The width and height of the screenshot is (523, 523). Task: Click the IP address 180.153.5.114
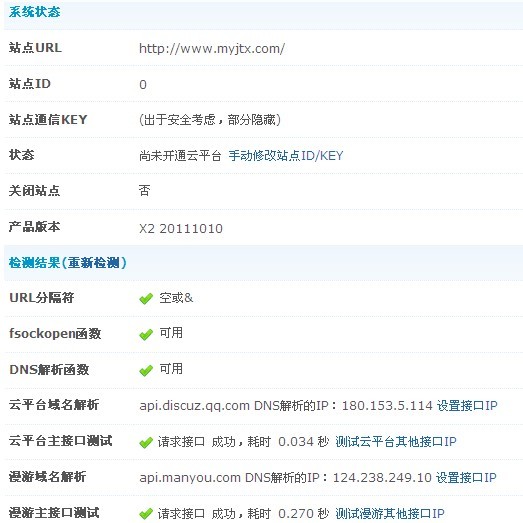(x=387, y=406)
